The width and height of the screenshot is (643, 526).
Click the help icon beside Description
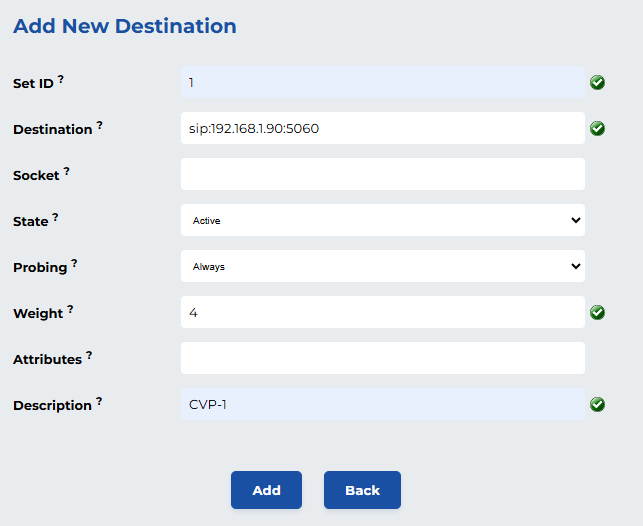(x=99, y=401)
